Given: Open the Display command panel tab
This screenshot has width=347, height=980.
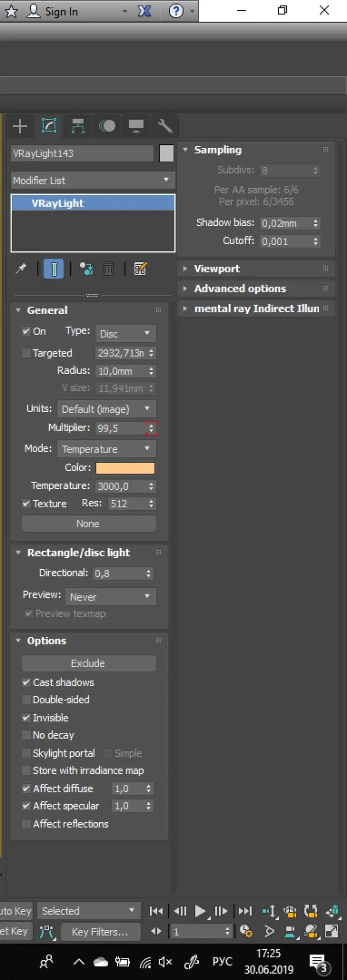Looking at the screenshot, I should (x=136, y=125).
